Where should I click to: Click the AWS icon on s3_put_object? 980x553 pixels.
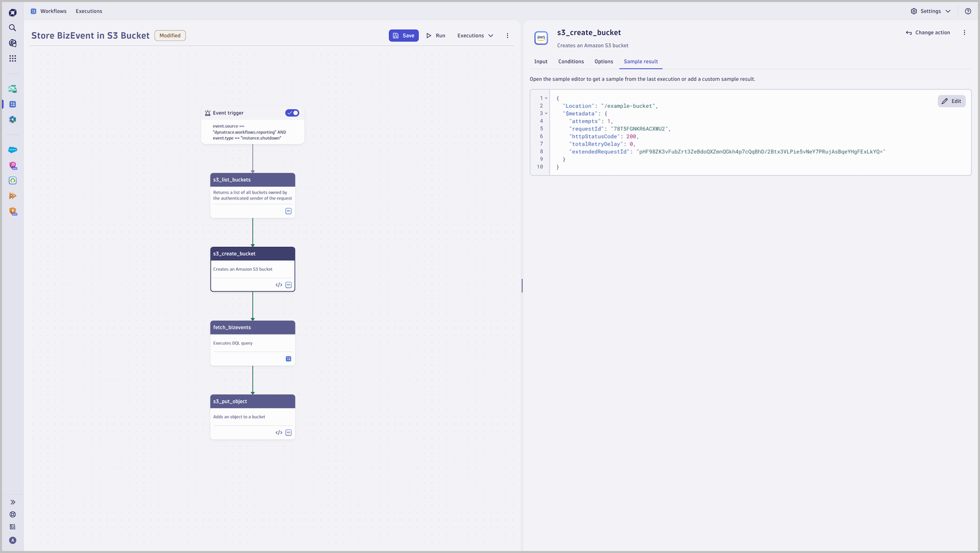[x=288, y=432]
